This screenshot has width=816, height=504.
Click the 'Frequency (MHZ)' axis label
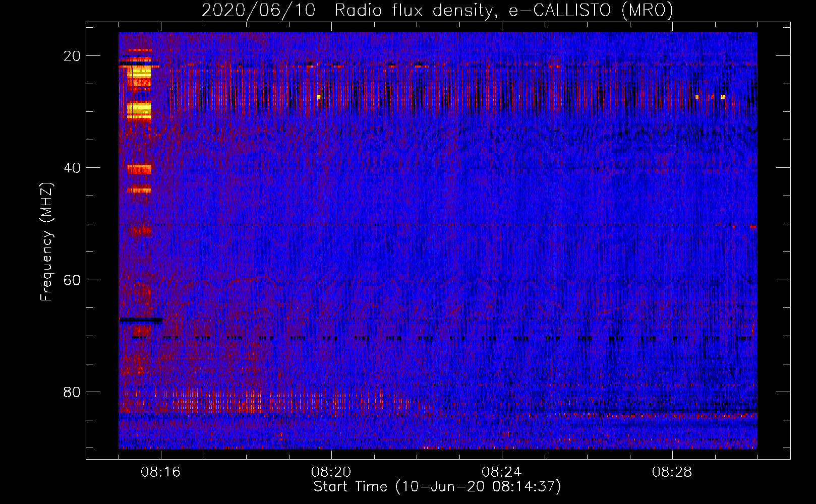[x=46, y=242]
